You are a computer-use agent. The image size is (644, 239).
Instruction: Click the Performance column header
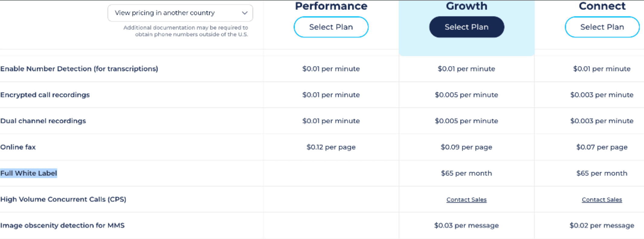(x=331, y=6)
